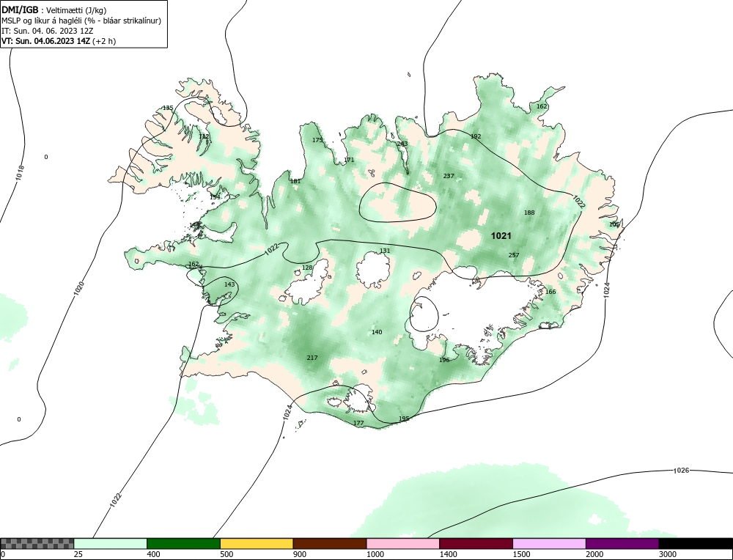733x560 pixels.
Task: Pick the pink 1000–1400 legend swatch
Action: (403, 544)
